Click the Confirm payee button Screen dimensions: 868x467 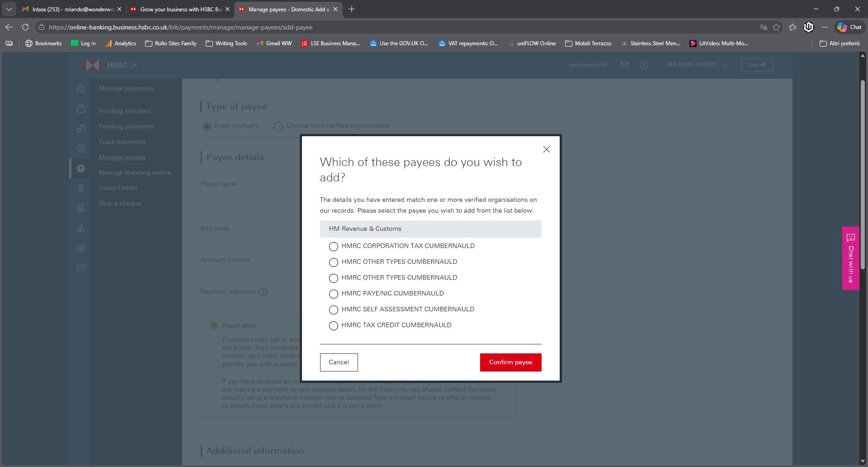pyautogui.click(x=510, y=362)
